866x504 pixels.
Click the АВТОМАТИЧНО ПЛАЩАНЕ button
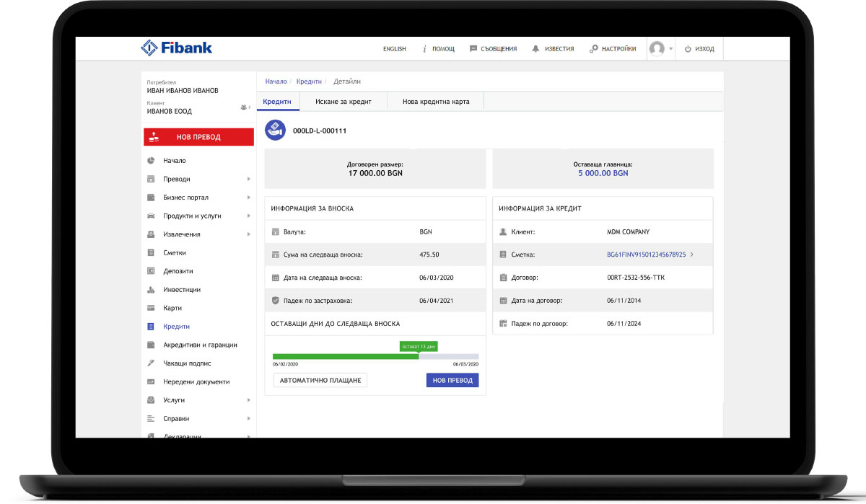[320, 380]
